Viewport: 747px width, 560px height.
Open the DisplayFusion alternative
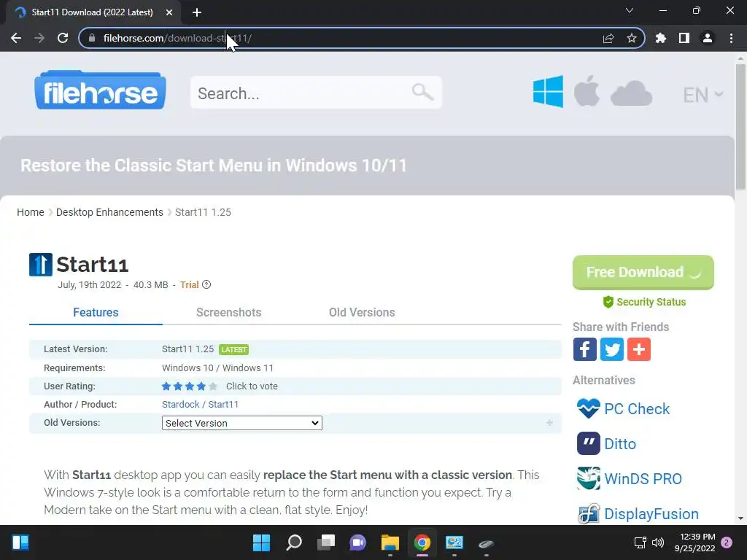tap(638, 514)
